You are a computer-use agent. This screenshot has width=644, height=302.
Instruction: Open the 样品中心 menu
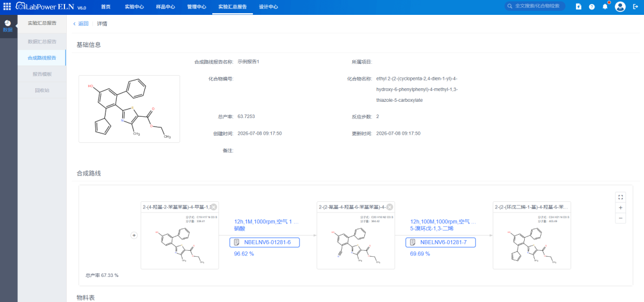165,7
